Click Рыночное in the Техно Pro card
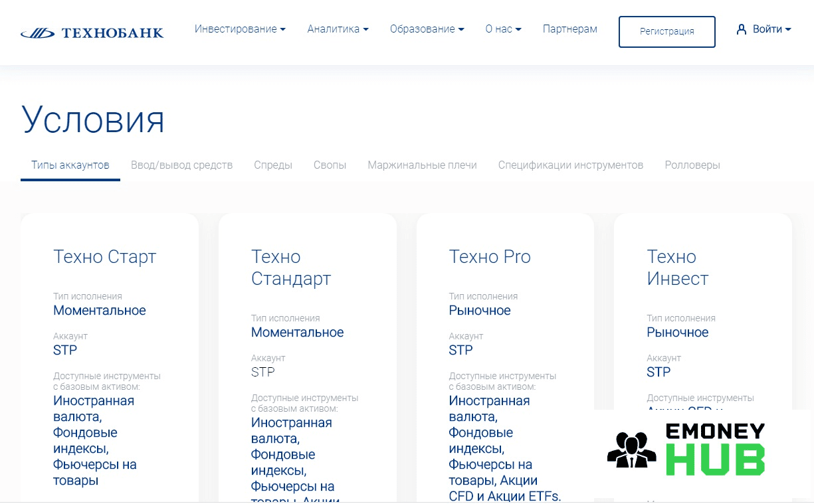 pos(480,310)
